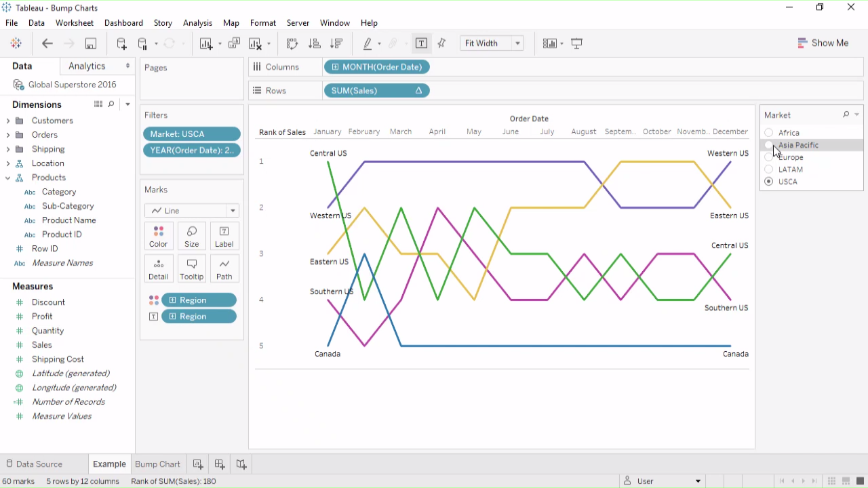The height and width of the screenshot is (488, 868).
Task: Expand the Customers dimension folder
Action: pyautogui.click(x=8, y=121)
